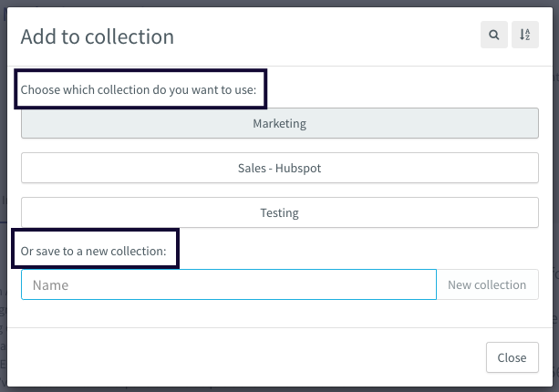Focus the Name input field
This screenshot has height=392, width=559.
(229, 284)
